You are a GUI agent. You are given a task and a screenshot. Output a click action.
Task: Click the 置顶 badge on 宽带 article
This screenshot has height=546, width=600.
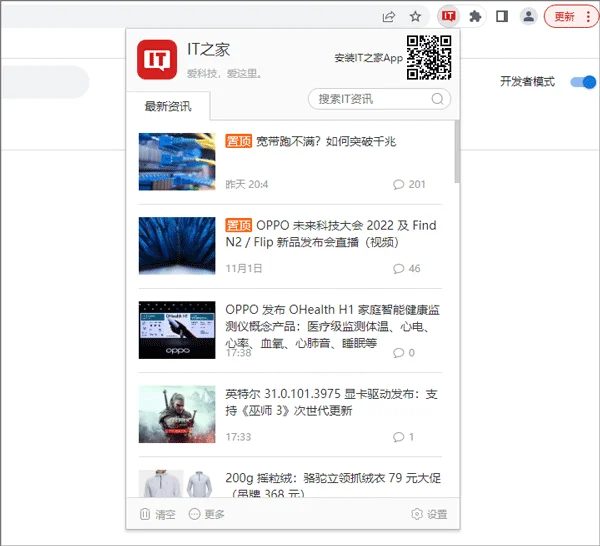point(238,141)
